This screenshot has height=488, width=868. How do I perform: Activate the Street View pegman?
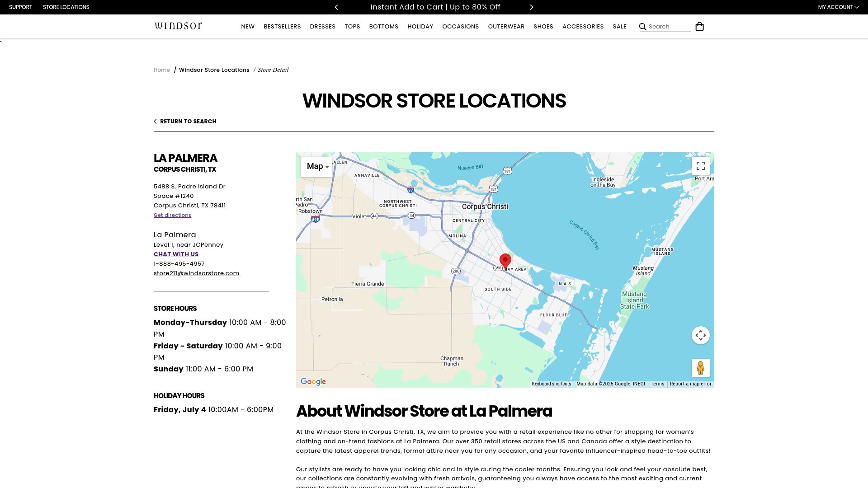coord(700,368)
